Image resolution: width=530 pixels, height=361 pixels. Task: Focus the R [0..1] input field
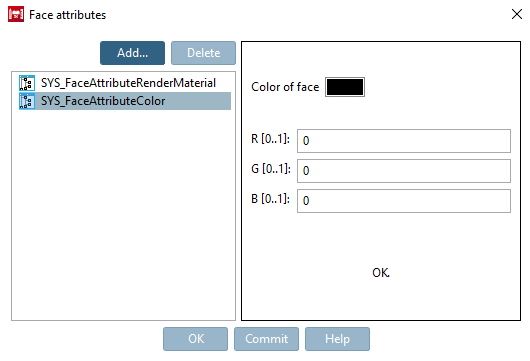(404, 141)
